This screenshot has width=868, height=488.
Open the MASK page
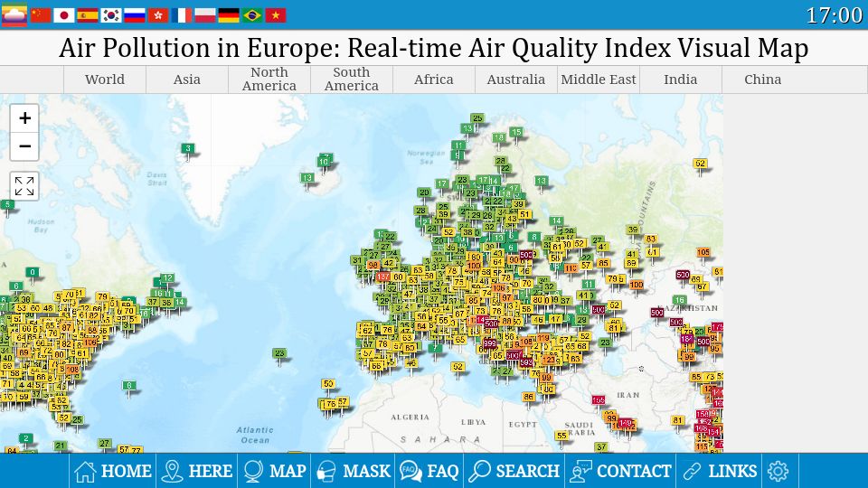(354, 471)
